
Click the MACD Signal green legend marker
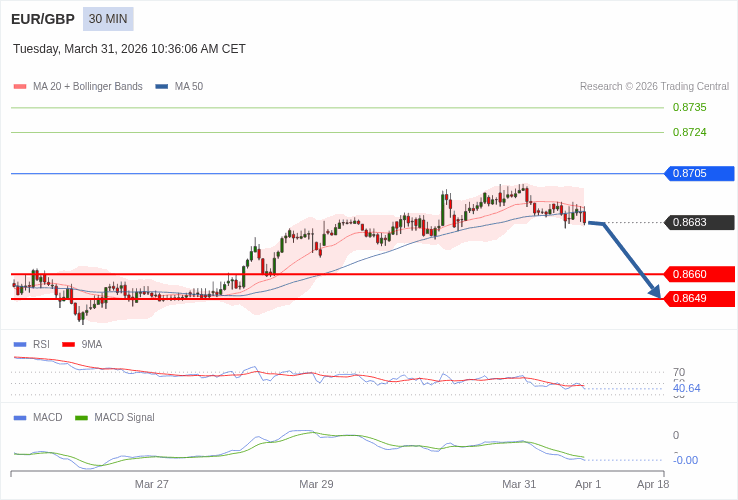(82, 418)
